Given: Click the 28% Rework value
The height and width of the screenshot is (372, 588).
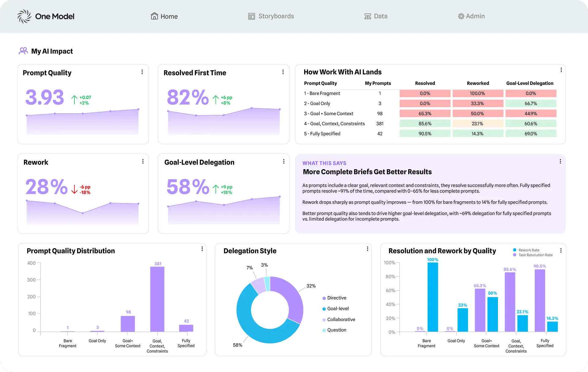Looking at the screenshot, I should coord(47,187).
